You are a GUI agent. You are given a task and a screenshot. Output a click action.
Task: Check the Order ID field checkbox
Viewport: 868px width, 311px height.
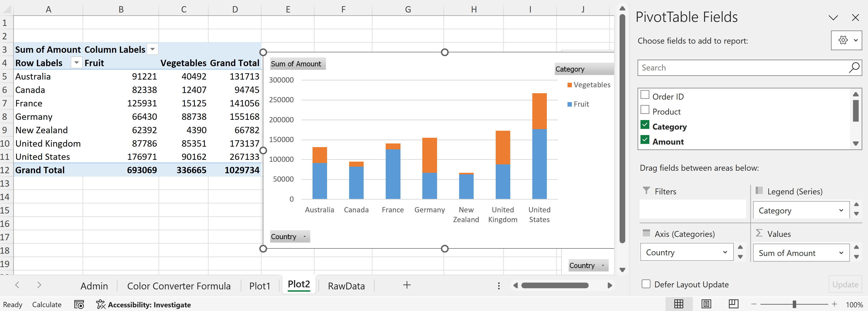645,95
